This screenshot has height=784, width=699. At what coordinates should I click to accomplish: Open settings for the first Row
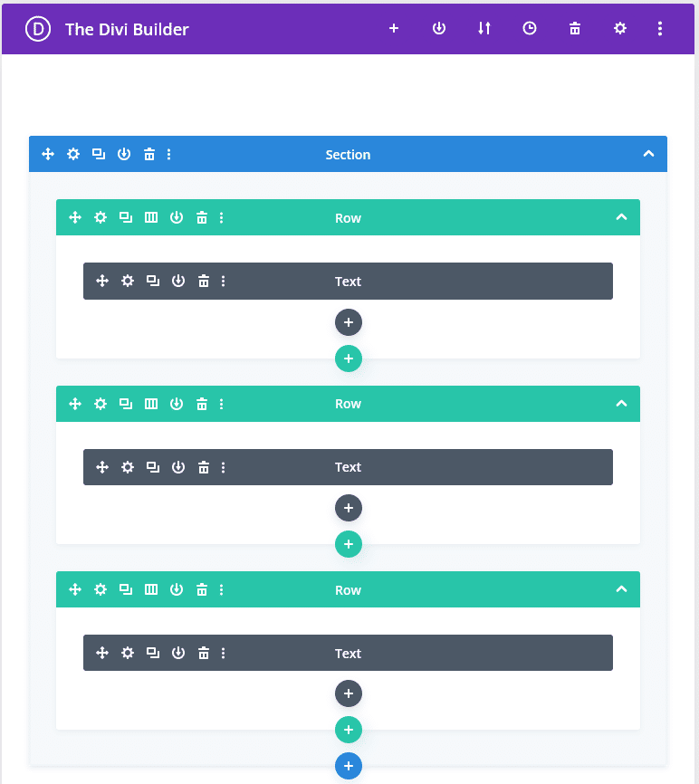tap(101, 217)
